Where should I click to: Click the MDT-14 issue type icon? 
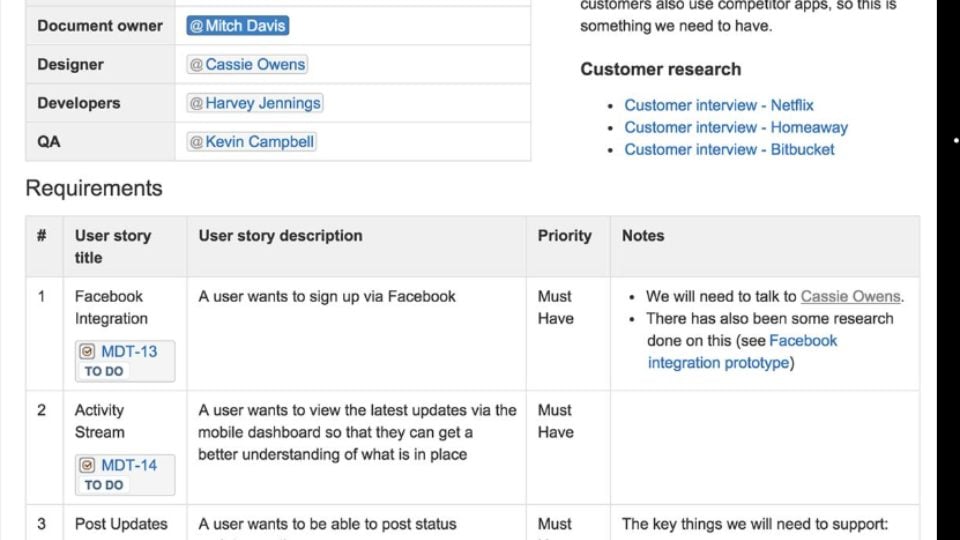pyautogui.click(x=87, y=465)
